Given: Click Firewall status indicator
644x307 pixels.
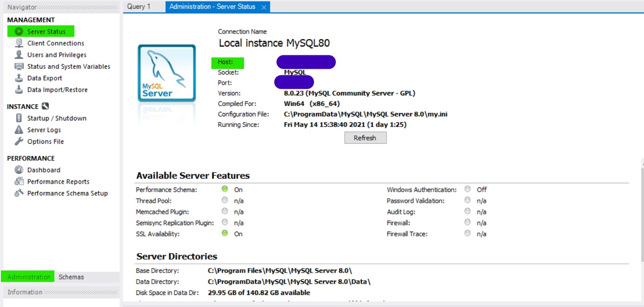Looking at the screenshot, I should [x=467, y=222].
